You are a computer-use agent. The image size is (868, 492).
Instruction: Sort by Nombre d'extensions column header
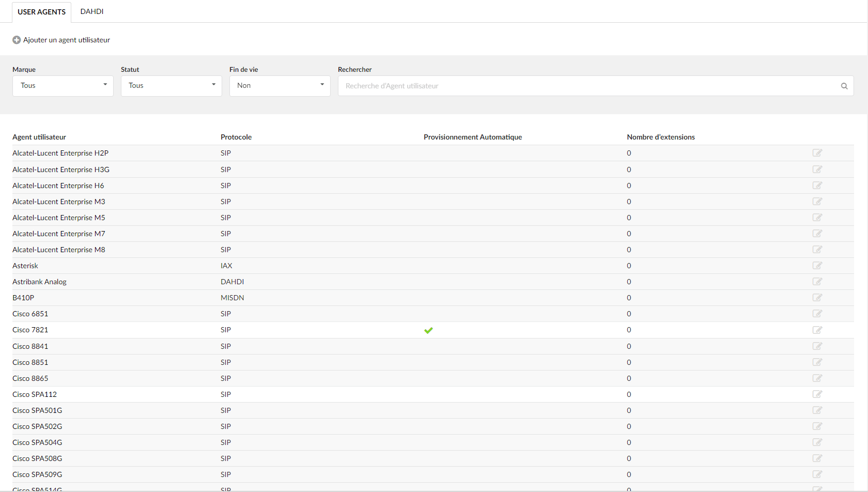(661, 137)
